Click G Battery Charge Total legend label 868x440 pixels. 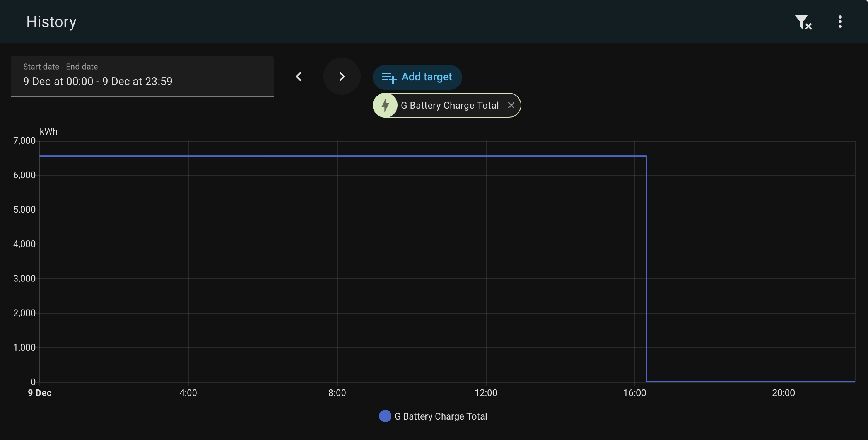coord(441,416)
